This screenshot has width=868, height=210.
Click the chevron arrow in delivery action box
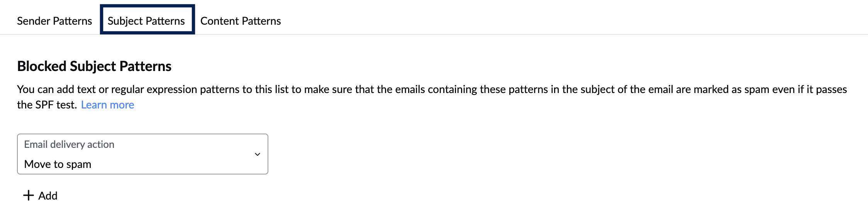click(x=257, y=154)
